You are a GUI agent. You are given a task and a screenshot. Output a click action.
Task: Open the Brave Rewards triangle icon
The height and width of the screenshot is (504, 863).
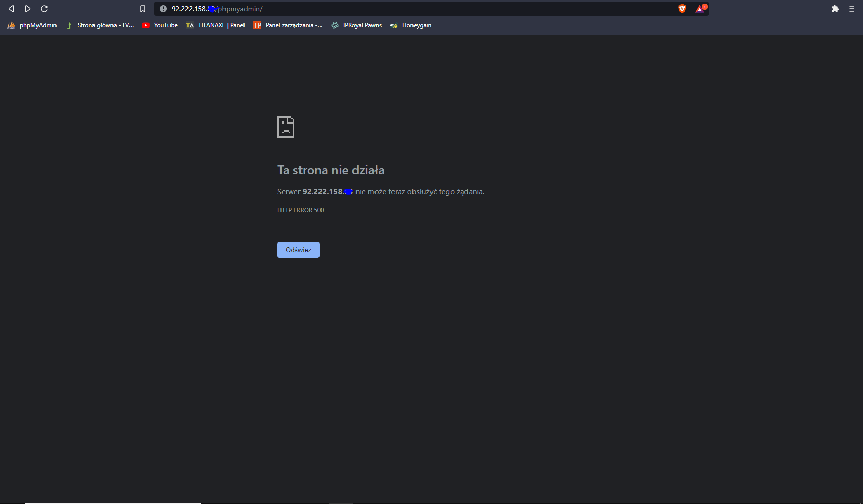(701, 8)
